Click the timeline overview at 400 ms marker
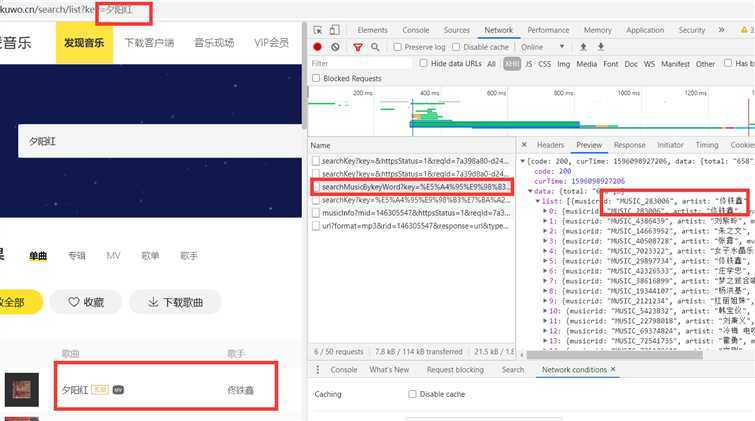 pos(429,93)
